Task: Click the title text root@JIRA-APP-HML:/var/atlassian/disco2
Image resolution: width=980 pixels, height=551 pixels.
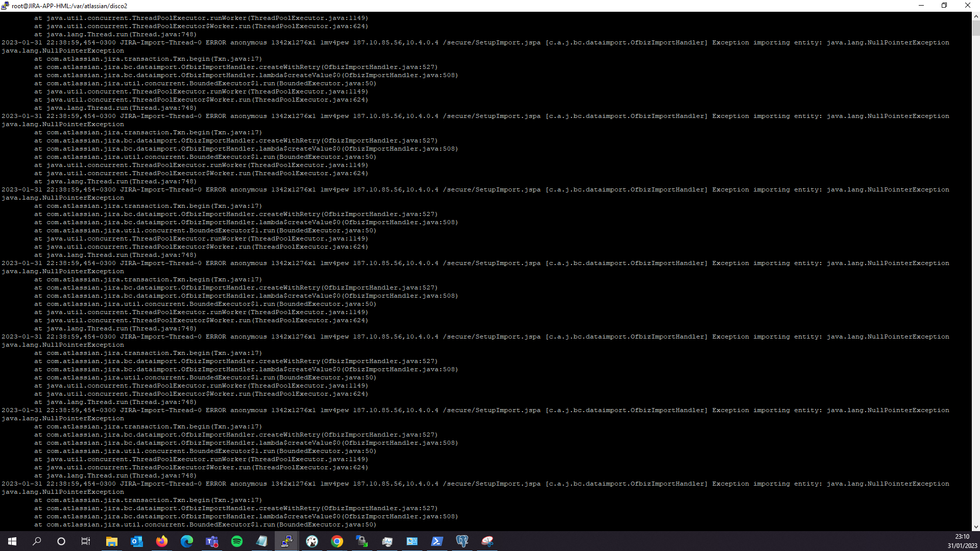Action: 69,6
